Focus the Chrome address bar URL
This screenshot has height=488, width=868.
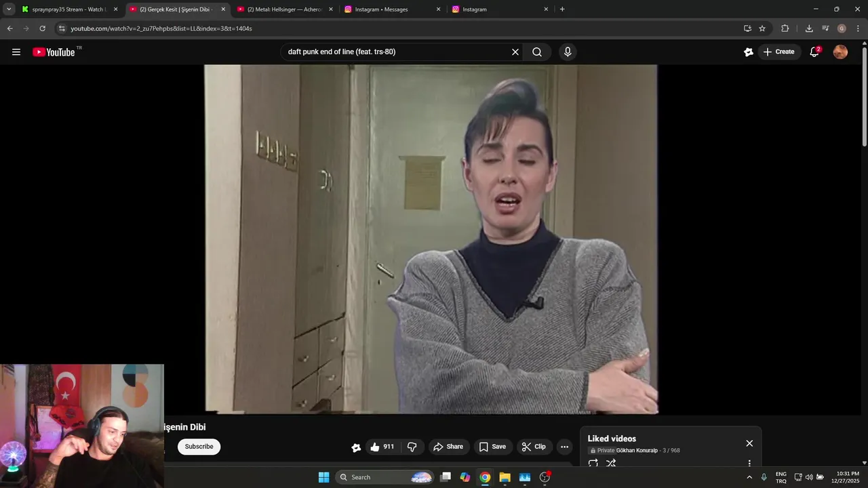click(161, 28)
